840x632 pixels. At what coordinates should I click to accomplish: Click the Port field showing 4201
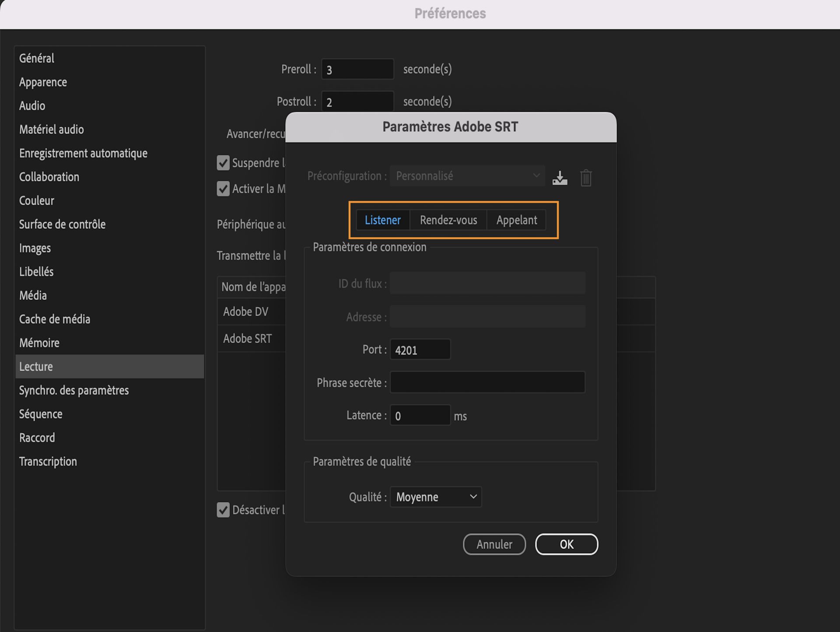coord(420,349)
